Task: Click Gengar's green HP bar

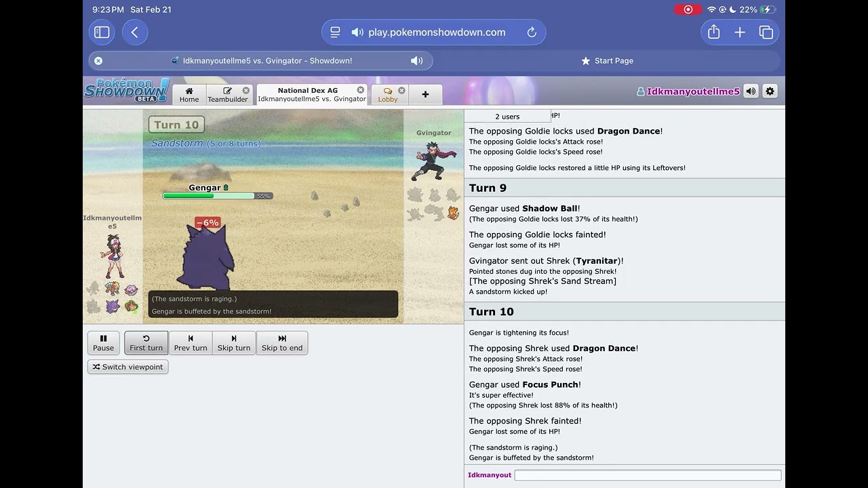Action: (x=209, y=196)
